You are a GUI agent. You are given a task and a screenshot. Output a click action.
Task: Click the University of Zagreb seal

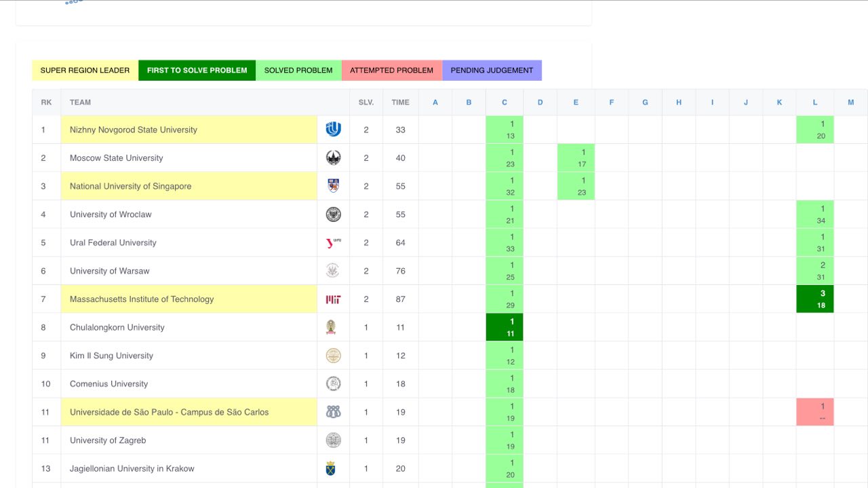[x=333, y=440]
